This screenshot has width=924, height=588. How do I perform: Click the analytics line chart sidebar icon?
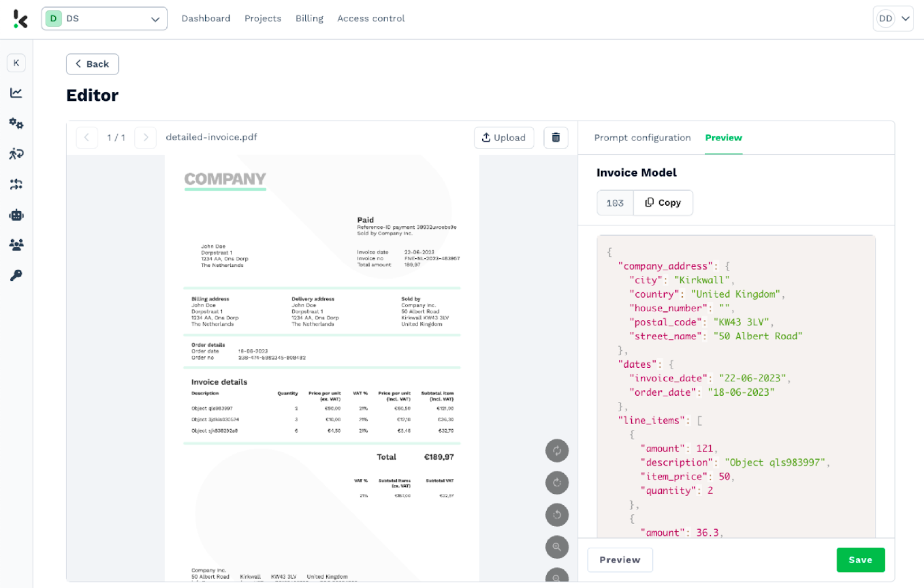(x=16, y=93)
